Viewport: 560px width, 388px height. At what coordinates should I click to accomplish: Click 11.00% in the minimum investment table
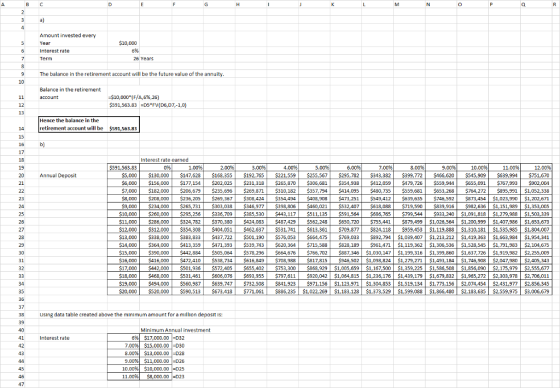pyautogui.click(x=124, y=376)
